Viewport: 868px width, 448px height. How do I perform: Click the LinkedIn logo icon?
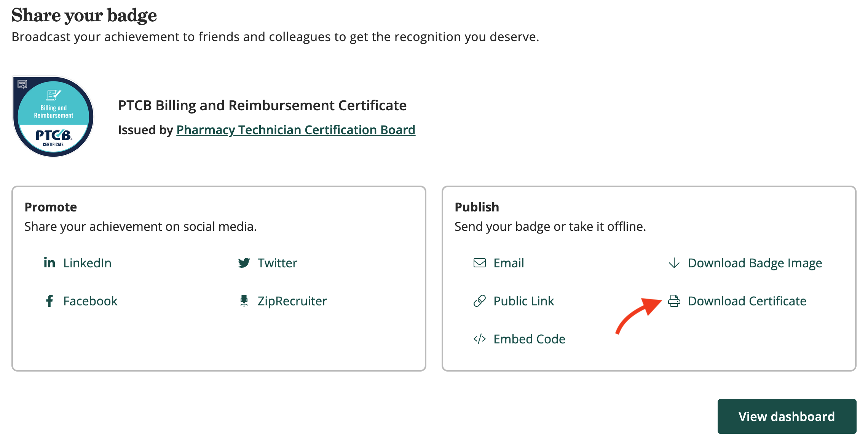click(49, 263)
